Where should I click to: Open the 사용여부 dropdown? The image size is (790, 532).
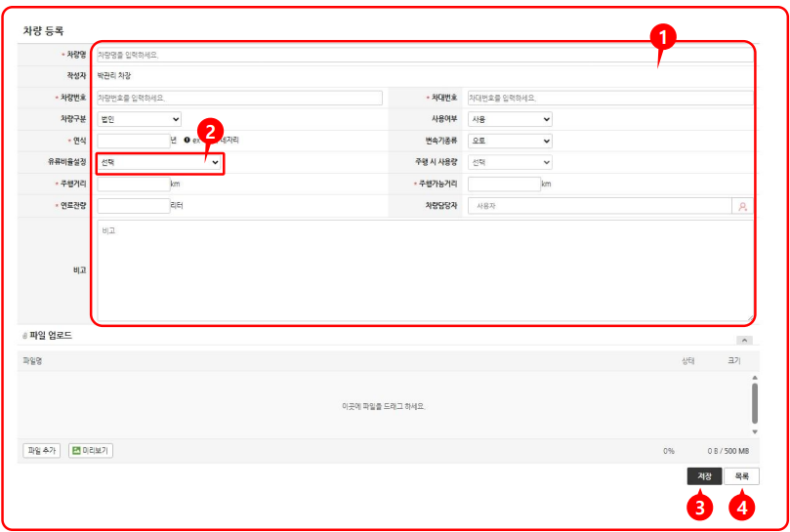click(x=510, y=119)
